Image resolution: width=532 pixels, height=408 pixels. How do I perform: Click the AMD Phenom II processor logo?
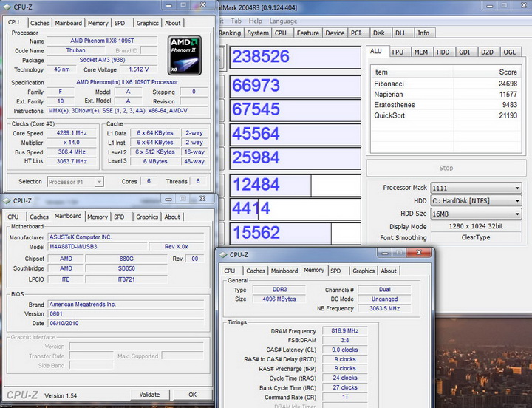tap(185, 55)
